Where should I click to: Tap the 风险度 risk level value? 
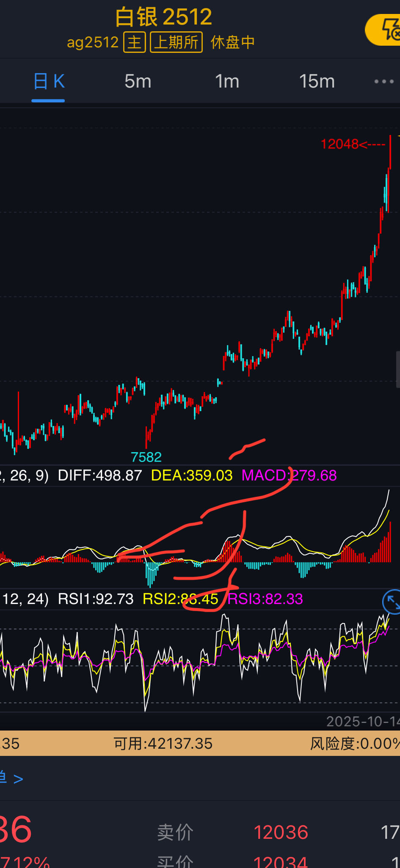click(355, 743)
